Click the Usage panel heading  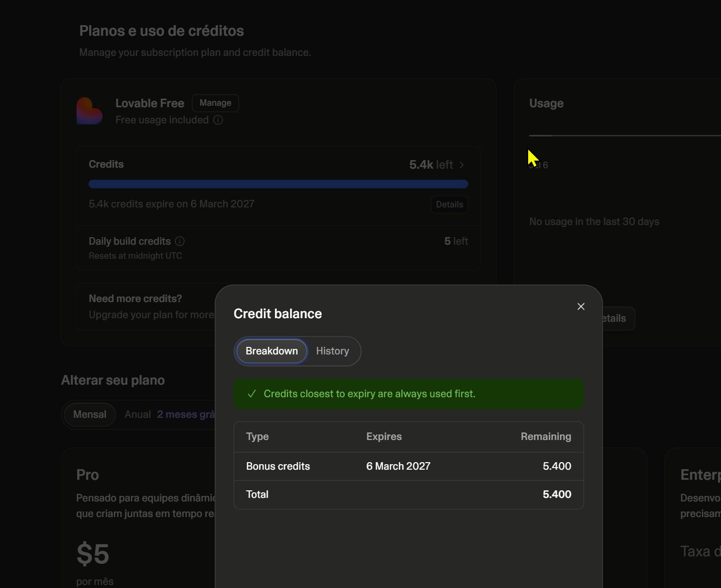[546, 103]
